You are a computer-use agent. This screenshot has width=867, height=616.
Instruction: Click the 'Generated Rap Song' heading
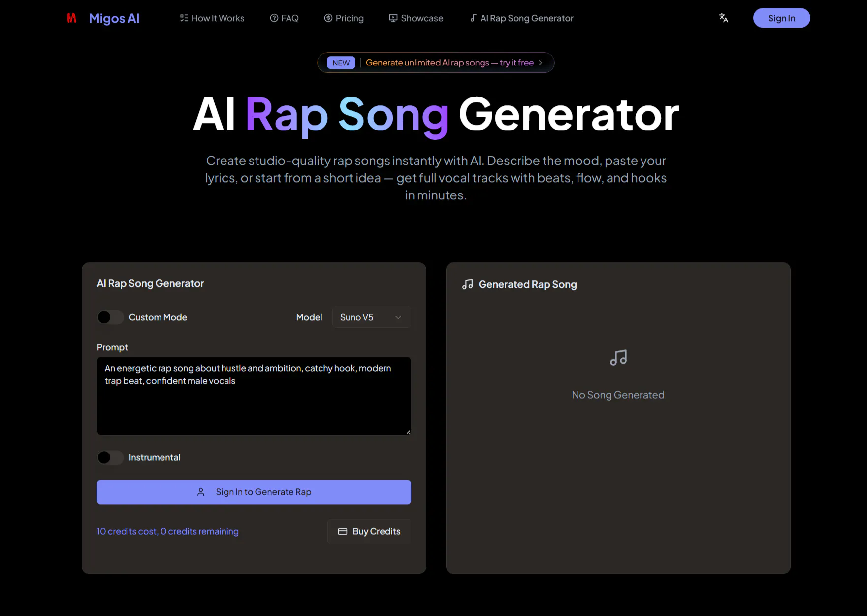pos(528,284)
